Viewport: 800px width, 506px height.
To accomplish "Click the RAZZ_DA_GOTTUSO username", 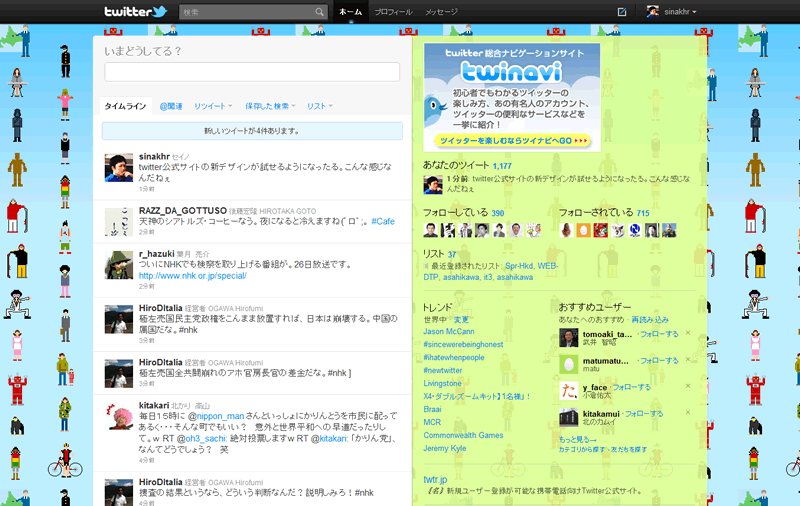I will (x=183, y=211).
